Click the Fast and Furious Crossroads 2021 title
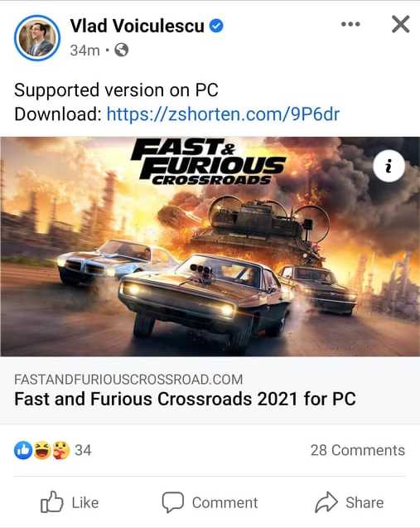Viewport: 420px width, 528px height. [185, 399]
